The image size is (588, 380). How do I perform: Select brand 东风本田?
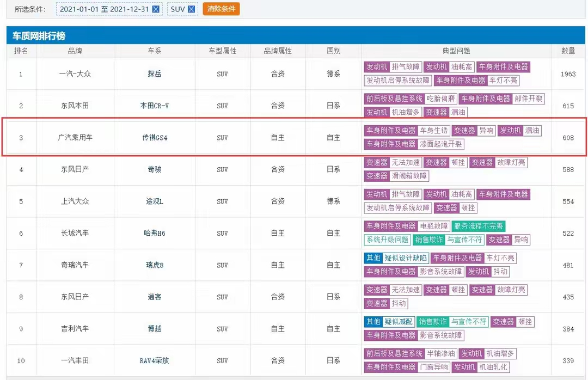coord(75,106)
